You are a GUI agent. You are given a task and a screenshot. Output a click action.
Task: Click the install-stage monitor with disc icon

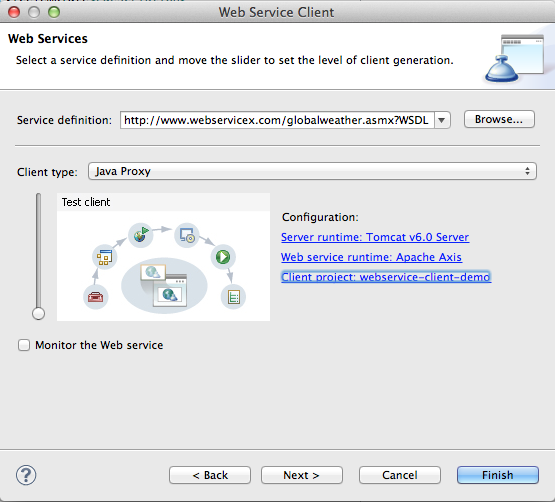(x=187, y=235)
